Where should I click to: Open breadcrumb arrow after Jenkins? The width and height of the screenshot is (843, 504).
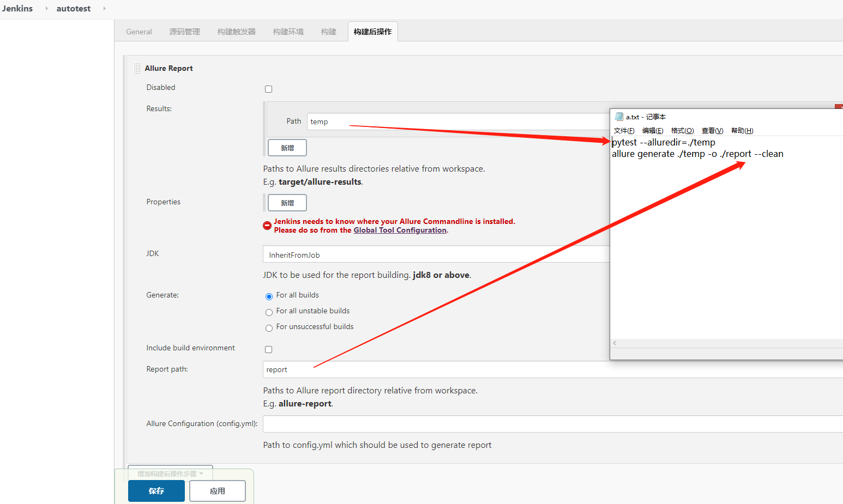pyautogui.click(x=46, y=9)
